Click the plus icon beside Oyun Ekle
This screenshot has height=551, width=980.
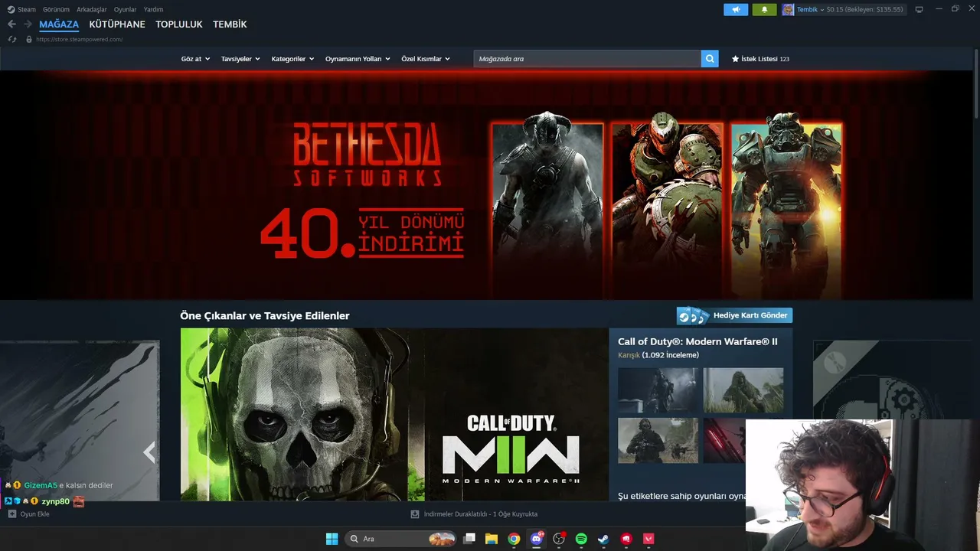[12, 514]
